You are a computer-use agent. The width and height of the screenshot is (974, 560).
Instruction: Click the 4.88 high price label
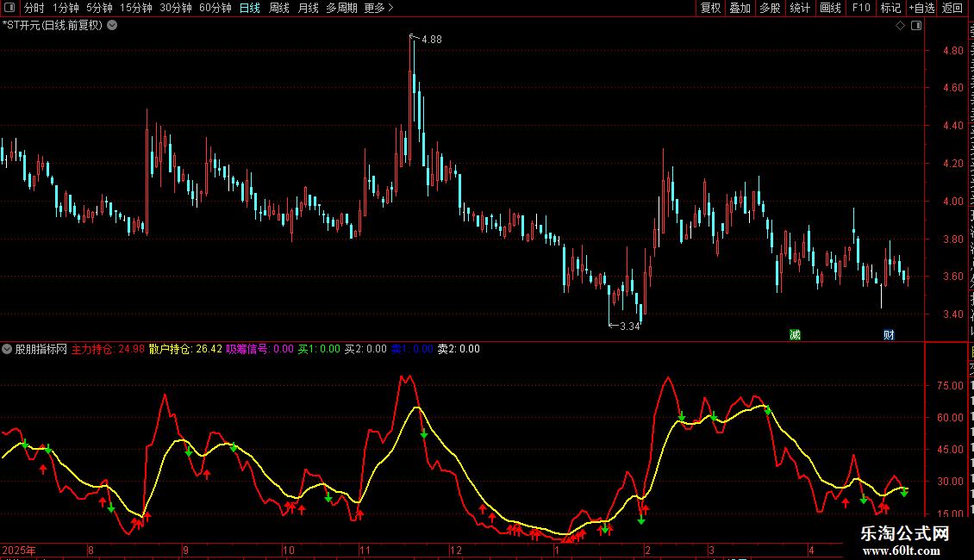[x=432, y=39]
